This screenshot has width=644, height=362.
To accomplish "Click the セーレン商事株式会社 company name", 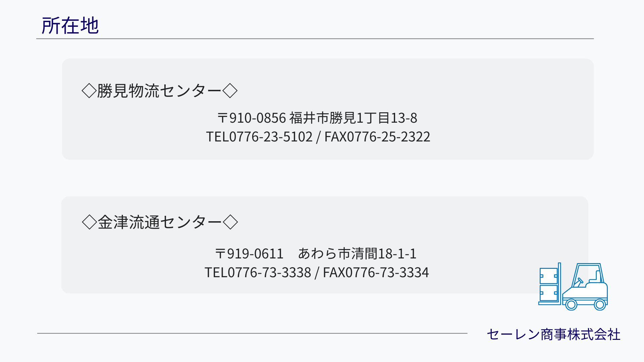I will pos(553,335).
